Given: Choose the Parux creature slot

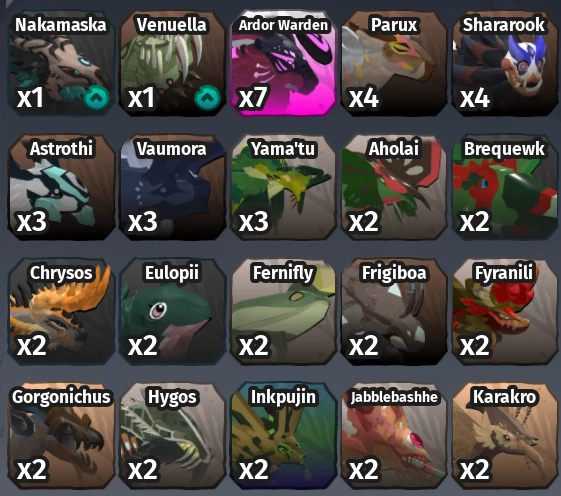Looking at the screenshot, I should [x=394, y=63].
